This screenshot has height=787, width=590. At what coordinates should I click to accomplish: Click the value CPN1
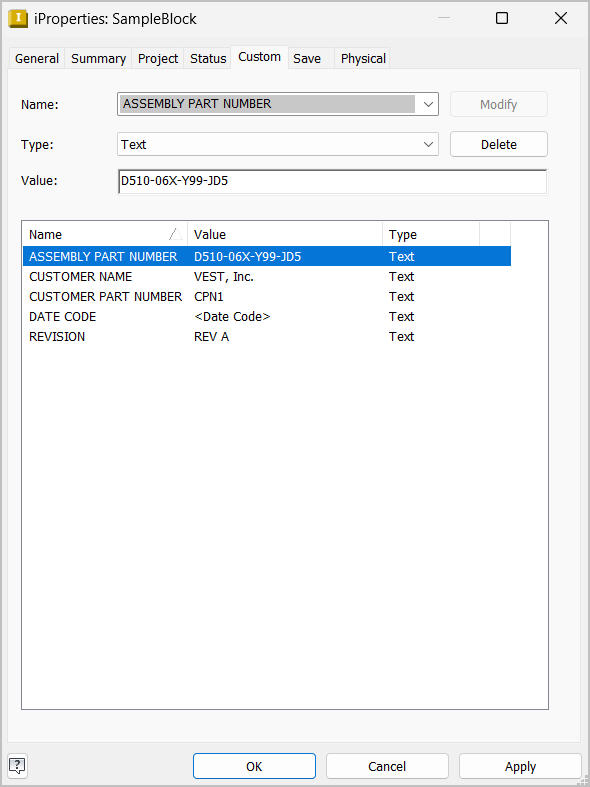(x=209, y=297)
